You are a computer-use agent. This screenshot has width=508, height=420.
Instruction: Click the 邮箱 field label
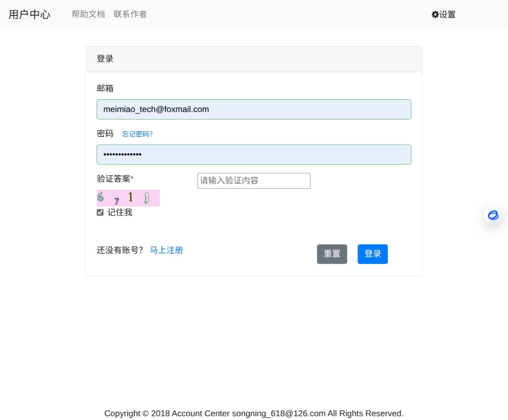tap(105, 88)
